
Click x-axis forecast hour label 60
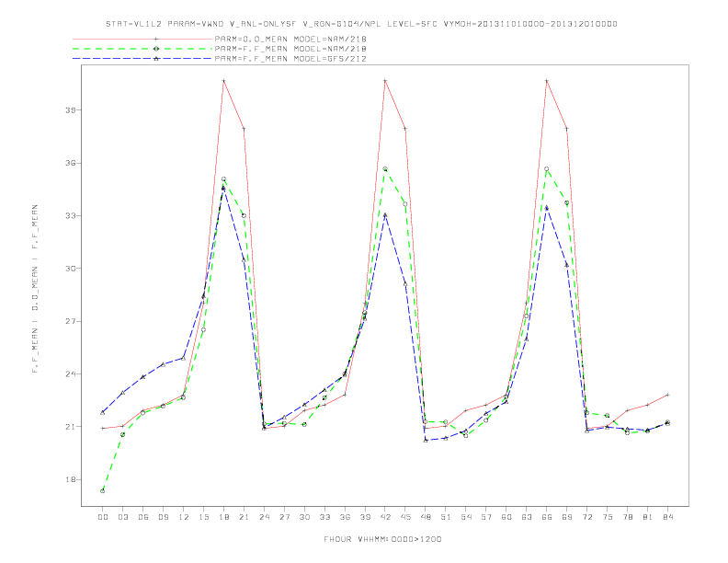click(506, 517)
